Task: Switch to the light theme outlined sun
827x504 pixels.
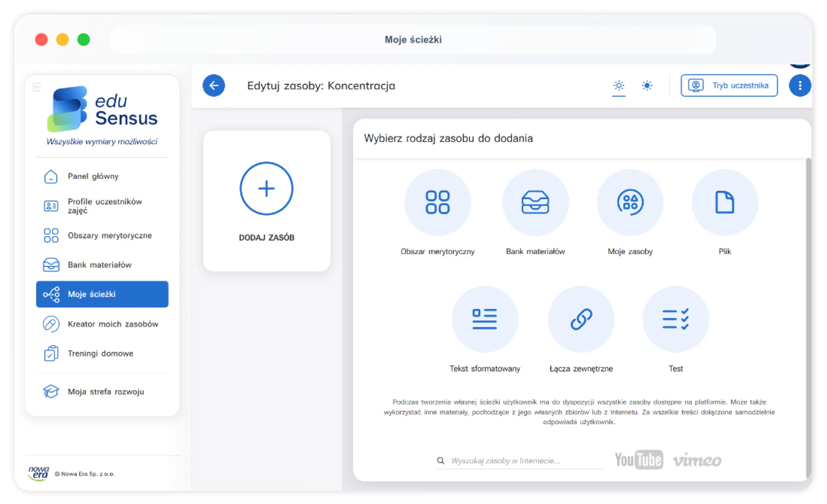Action: point(619,86)
